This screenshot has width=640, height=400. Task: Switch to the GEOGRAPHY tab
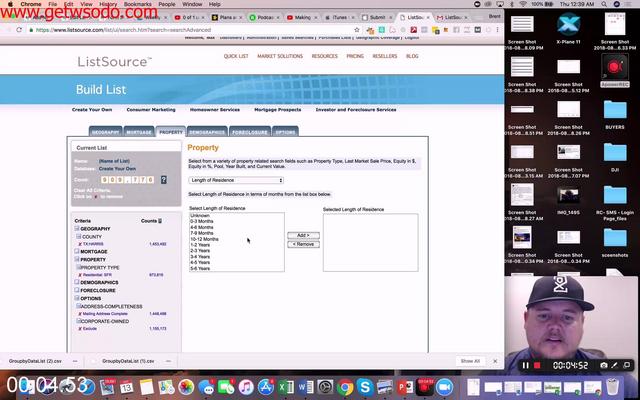point(105,131)
